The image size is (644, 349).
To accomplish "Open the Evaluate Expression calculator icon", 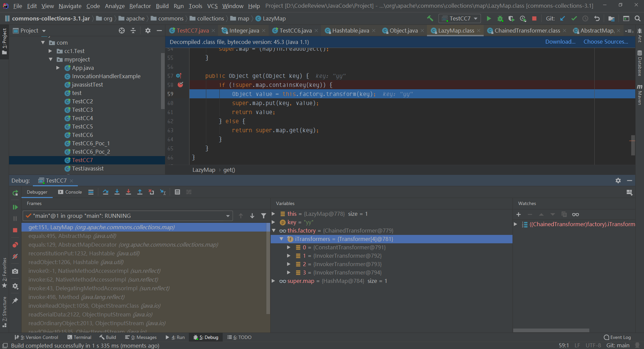I will pyautogui.click(x=177, y=192).
